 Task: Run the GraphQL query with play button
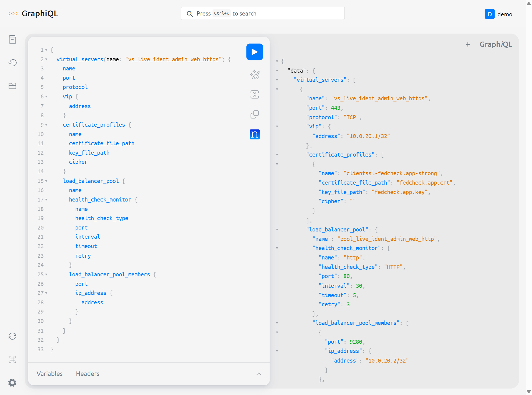(x=254, y=52)
